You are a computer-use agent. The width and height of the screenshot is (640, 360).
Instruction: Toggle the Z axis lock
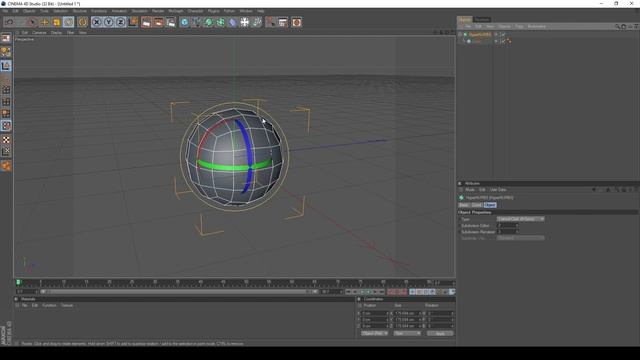tap(121, 22)
